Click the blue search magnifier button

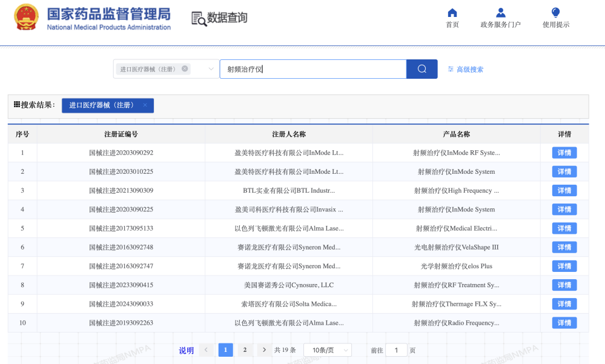click(421, 69)
